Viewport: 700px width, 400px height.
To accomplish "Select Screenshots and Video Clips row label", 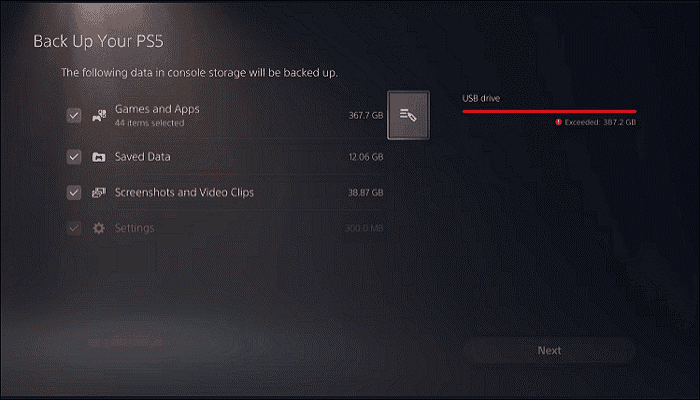I will coord(184,192).
